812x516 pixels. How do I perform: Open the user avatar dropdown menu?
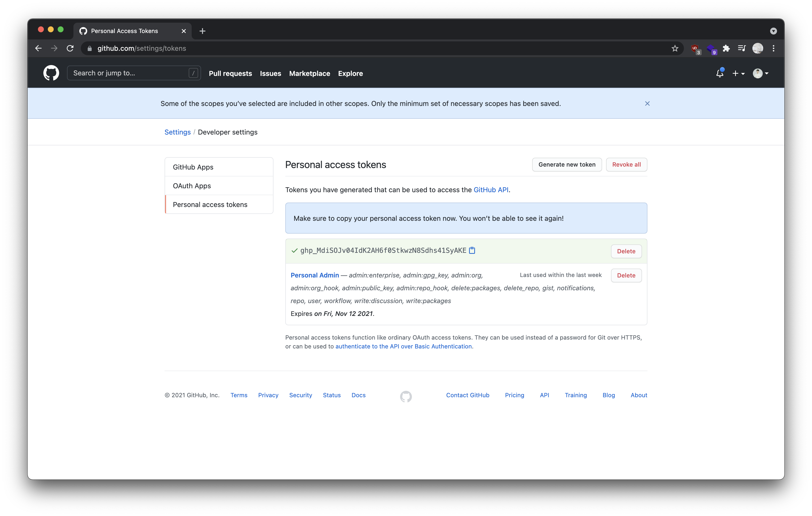[761, 73]
